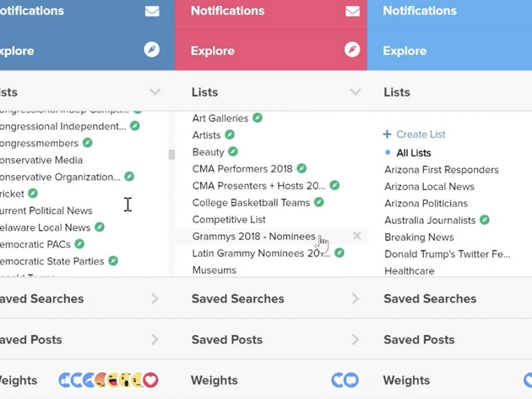Image resolution: width=532 pixels, height=399 pixels.
Task: Select the All Lists option
Action: (x=413, y=153)
